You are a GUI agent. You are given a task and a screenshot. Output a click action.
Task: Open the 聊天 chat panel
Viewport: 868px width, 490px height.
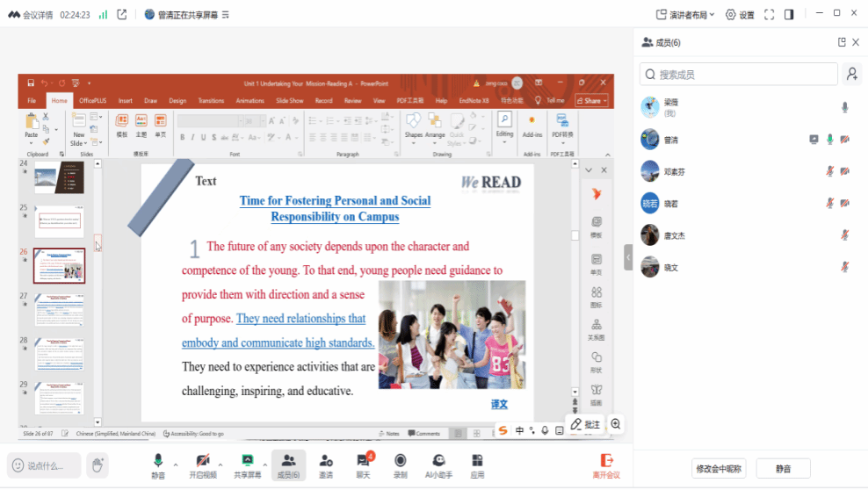pos(365,465)
